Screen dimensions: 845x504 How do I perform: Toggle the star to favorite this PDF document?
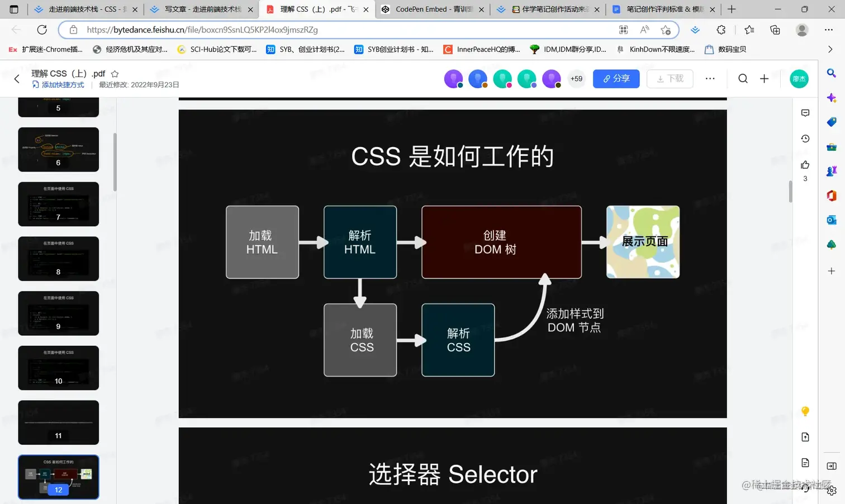tap(115, 73)
